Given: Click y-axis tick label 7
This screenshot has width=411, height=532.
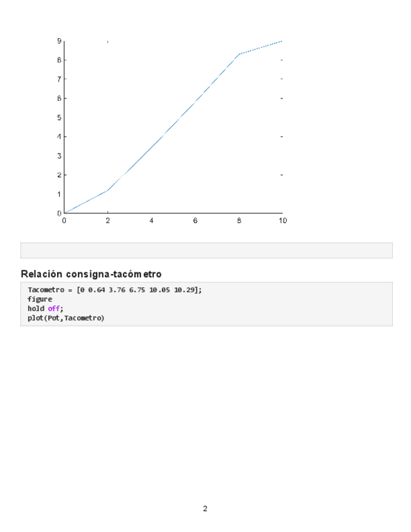Looking at the screenshot, I should point(59,79).
